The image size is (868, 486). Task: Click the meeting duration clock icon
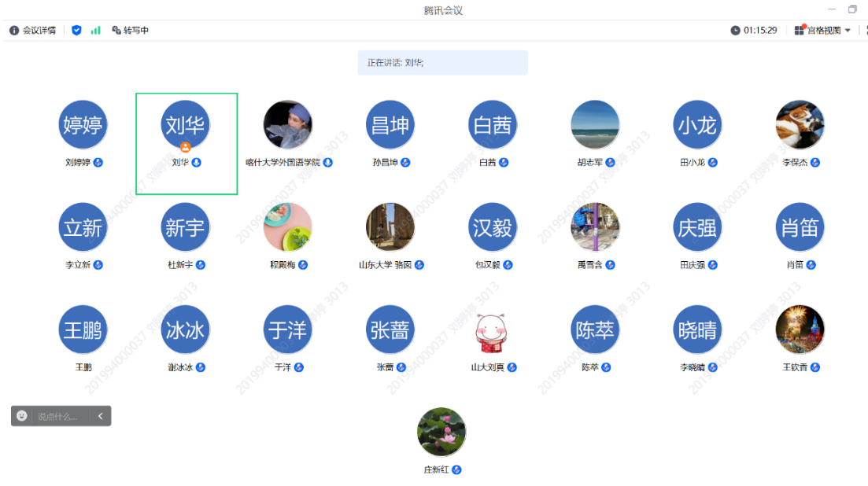(x=735, y=31)
